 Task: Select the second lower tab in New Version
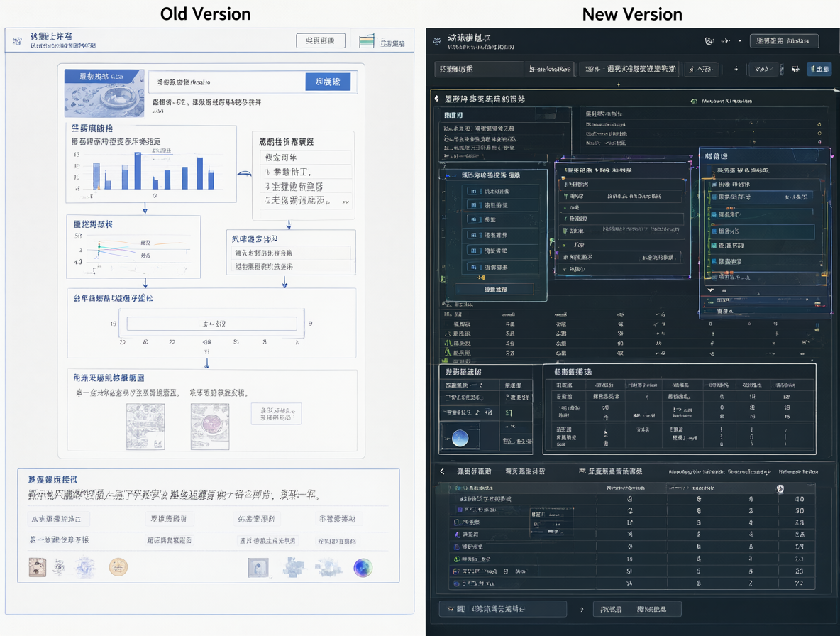525,471
